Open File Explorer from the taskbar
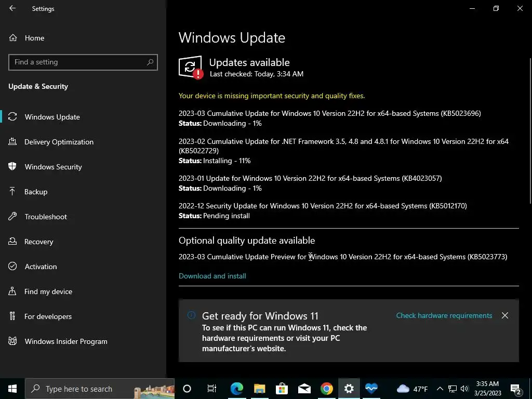This screenshot has width=532, height=399. click(x=260, y=389)
